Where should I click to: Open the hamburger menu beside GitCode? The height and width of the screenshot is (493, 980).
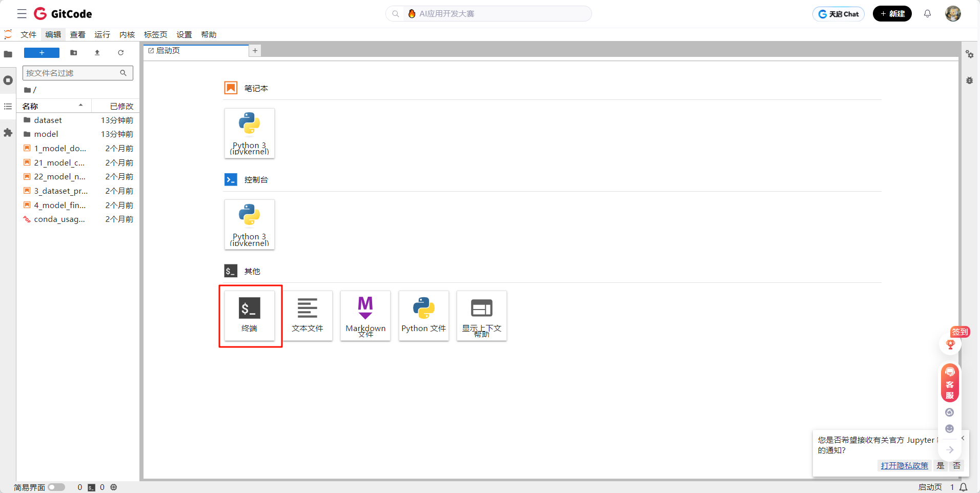pyautogui.click(x=22, y=14)
